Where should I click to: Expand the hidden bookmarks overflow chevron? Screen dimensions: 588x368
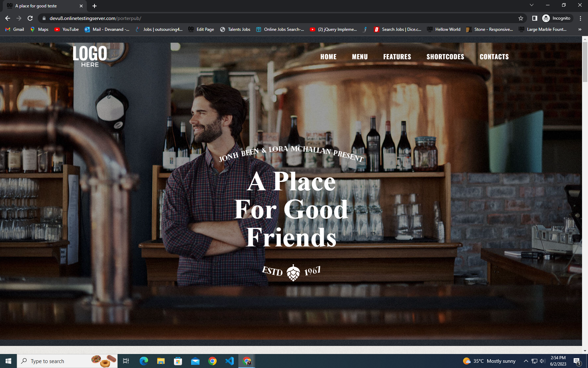[x=580, y=29]
